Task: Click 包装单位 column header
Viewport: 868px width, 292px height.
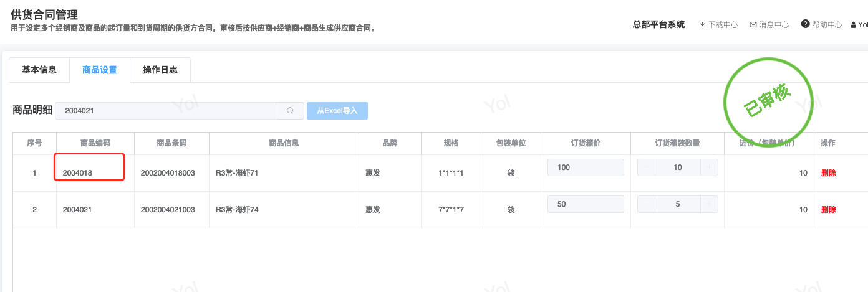Action: coord(511,143)
